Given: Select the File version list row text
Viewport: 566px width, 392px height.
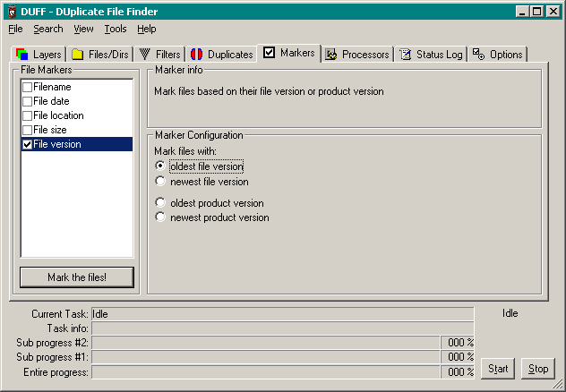Looking at the screenshot, I should point(57,144).
